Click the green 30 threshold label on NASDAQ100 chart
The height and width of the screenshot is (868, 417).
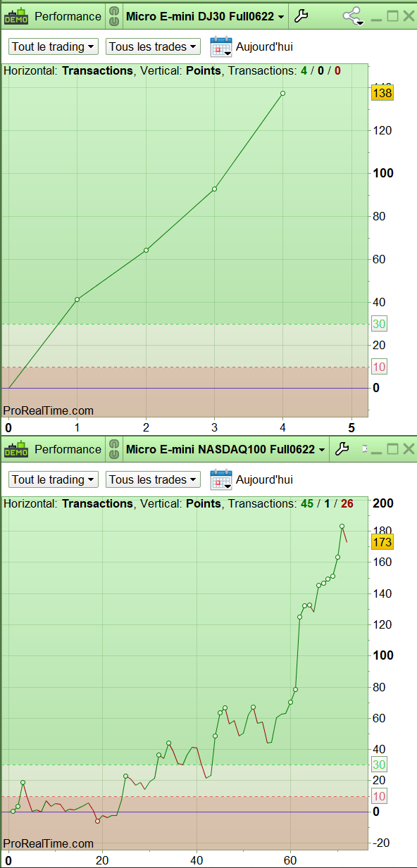(379, 765)
